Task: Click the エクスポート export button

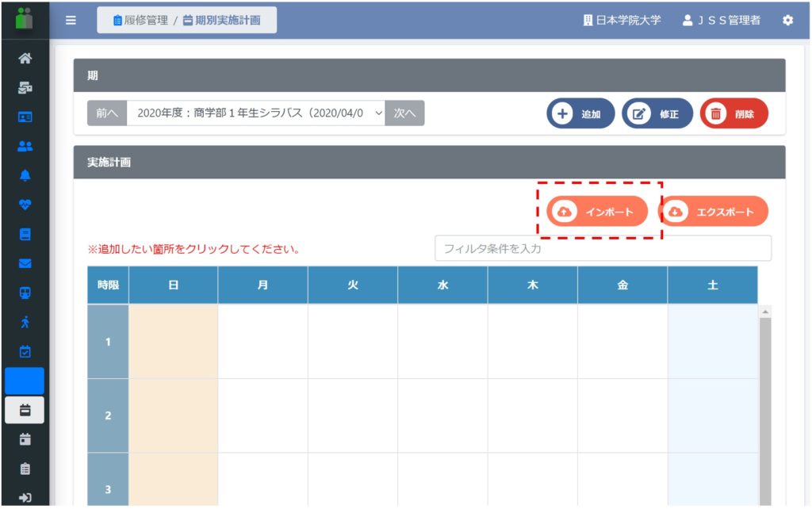Action: coord(713,211)
